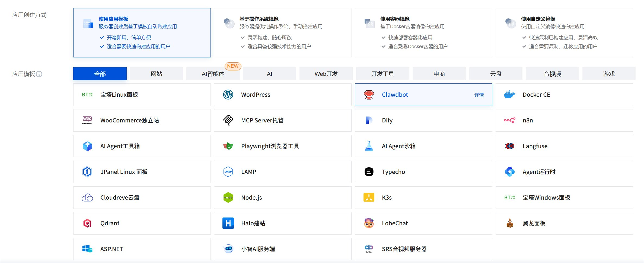Click the Halo建站 blue H icon
Screen dimensions: 644x263
(x=228, y=223)
